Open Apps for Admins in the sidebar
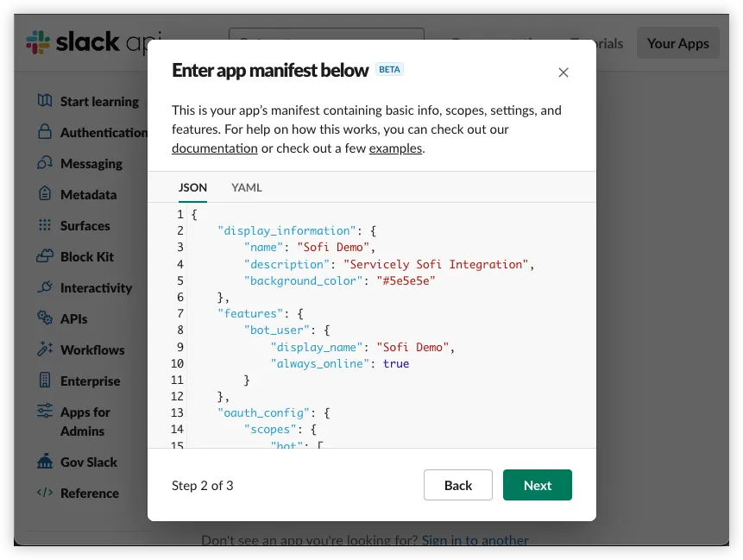The image size is (743, 560). [x=85, y=421]
